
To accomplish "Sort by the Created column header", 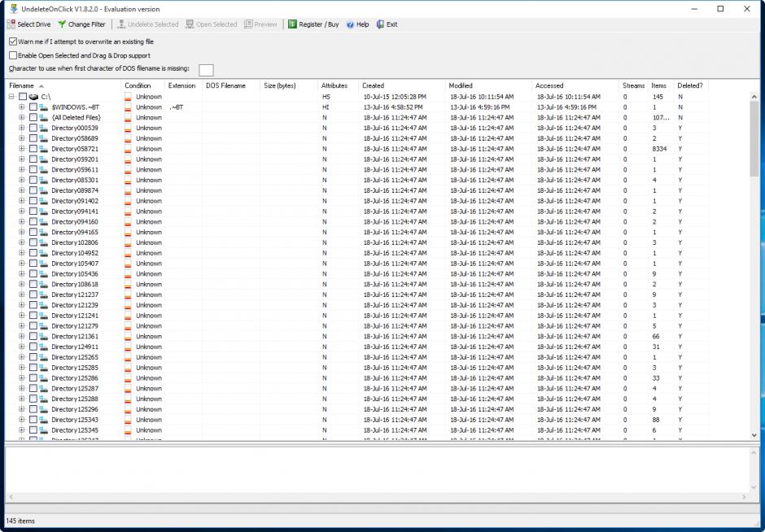I will (401, 85).
